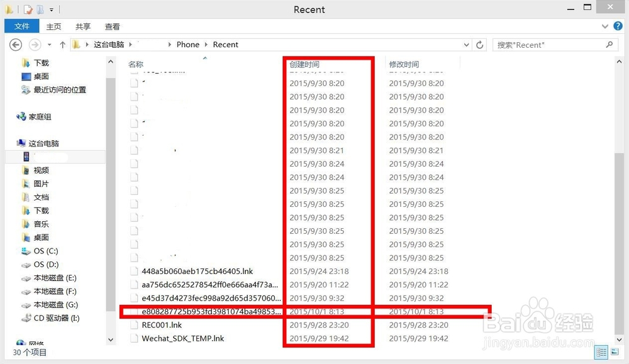Image resolution: width=629 pixels, height=364 pixels.
Task: Click 这台电脑 in address bar
Action: click(x=109, y=45)
